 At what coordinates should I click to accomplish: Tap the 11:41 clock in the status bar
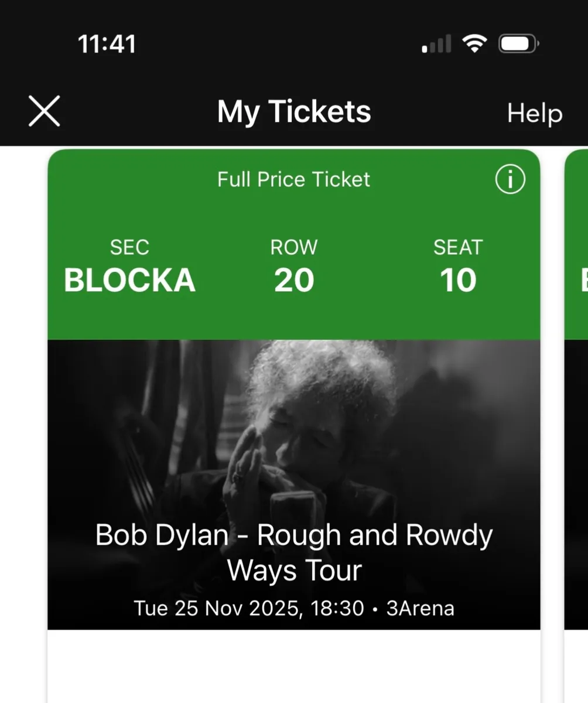point(107,42)
